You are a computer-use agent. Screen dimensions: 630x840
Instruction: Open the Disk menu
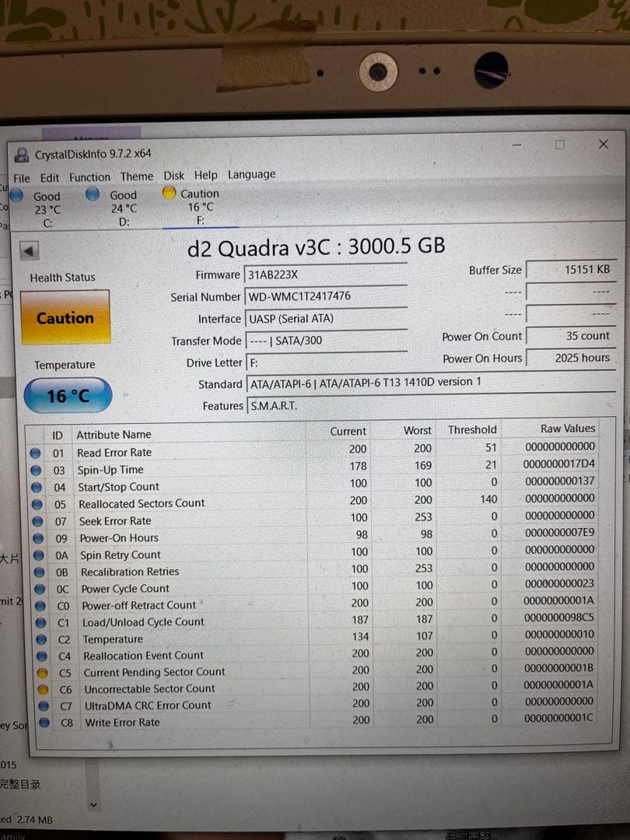[x=173, y=176]
